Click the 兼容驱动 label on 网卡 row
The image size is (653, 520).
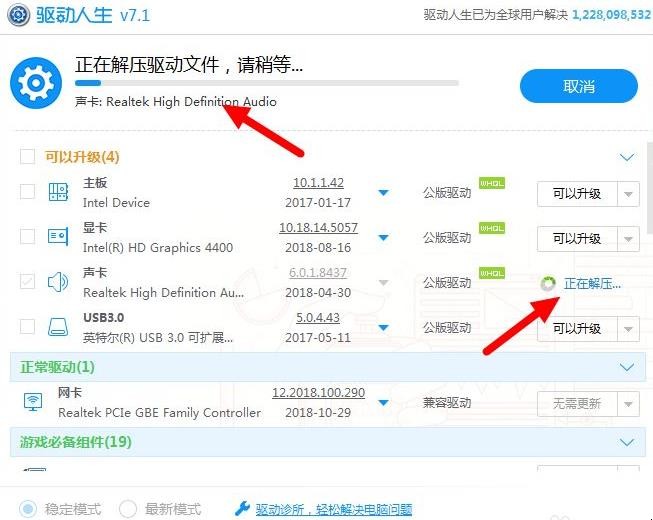point(447,403)
